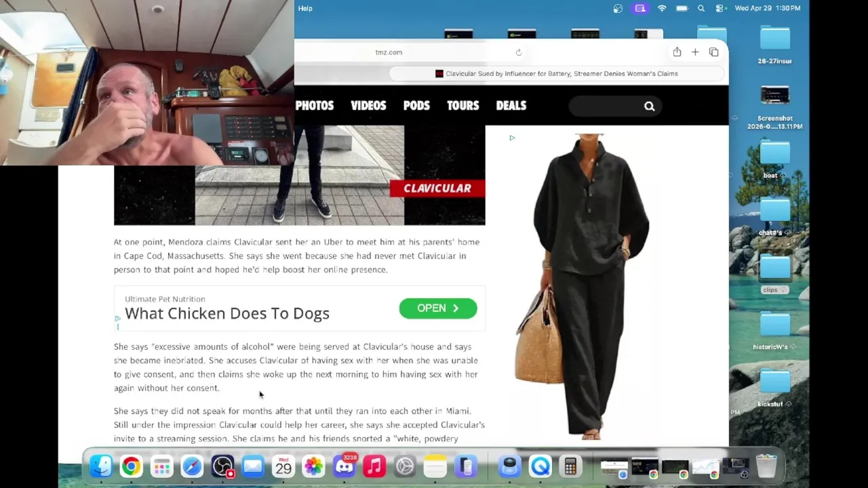
Task: Check the battery status icon in menu bar
Action: coord(682,8)
